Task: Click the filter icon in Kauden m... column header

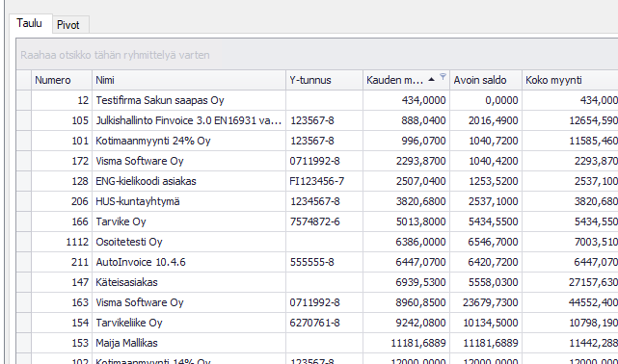Action: click(x=443, y=76)
